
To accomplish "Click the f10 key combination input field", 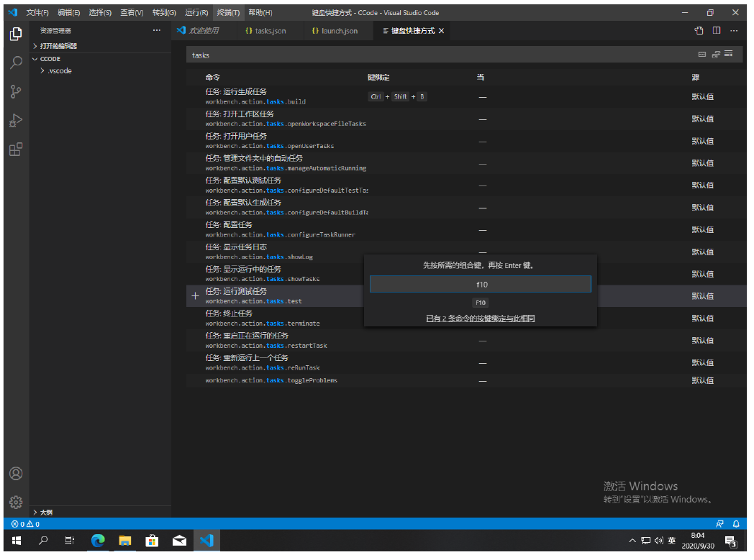I will point(481,285).
